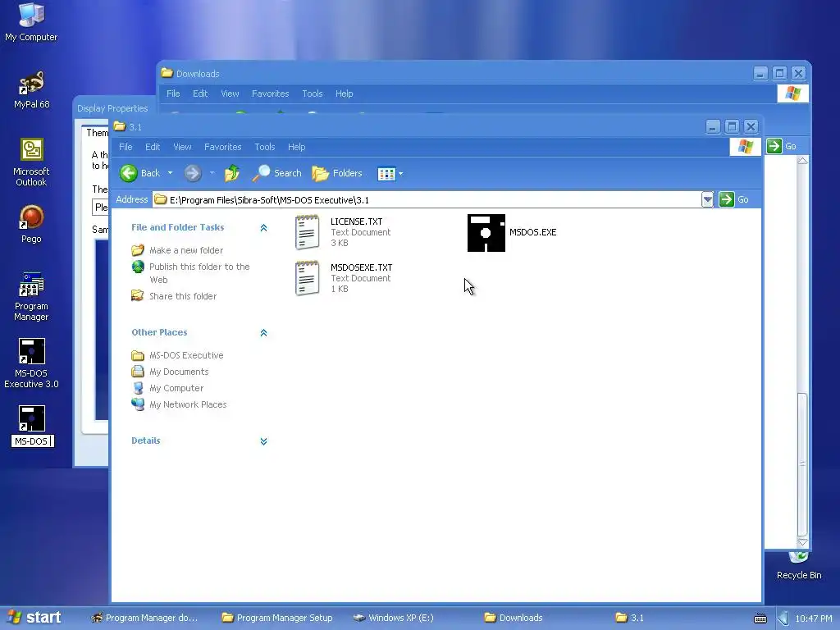Viewport: 840px width, 630px height.
Task: Open My Documents in Other Places
Action: tap(178, 372)
